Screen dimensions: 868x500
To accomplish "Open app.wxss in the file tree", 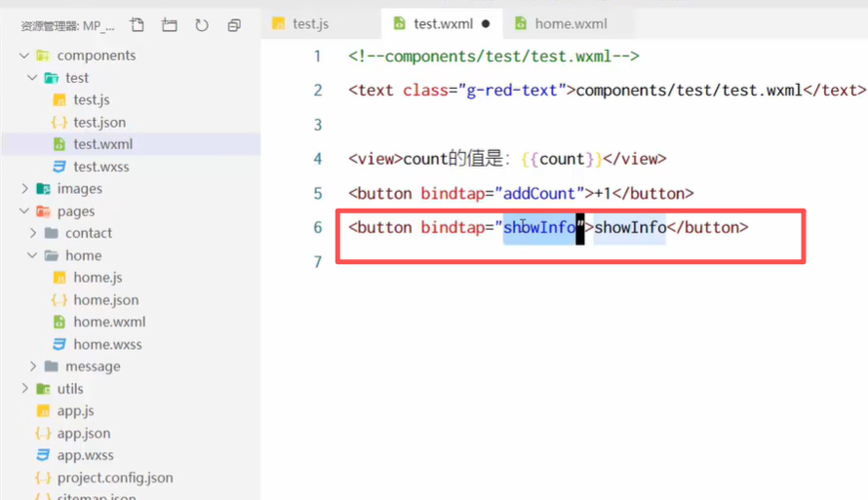I will (85, 455).
